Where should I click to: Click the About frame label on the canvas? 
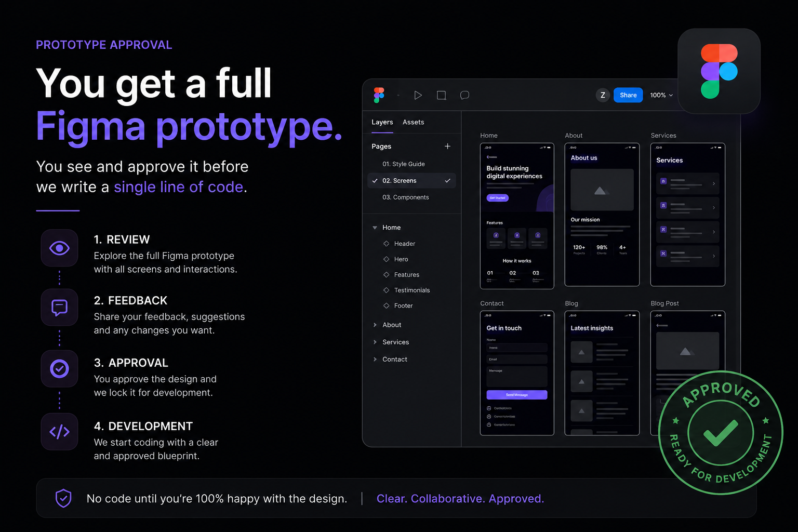(x=574, y=136)
